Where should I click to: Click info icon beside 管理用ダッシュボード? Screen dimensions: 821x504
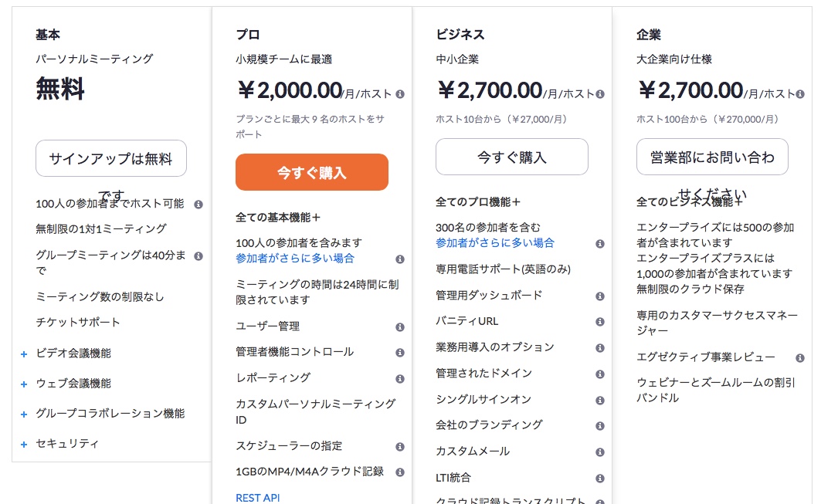(x=600, y=296)
